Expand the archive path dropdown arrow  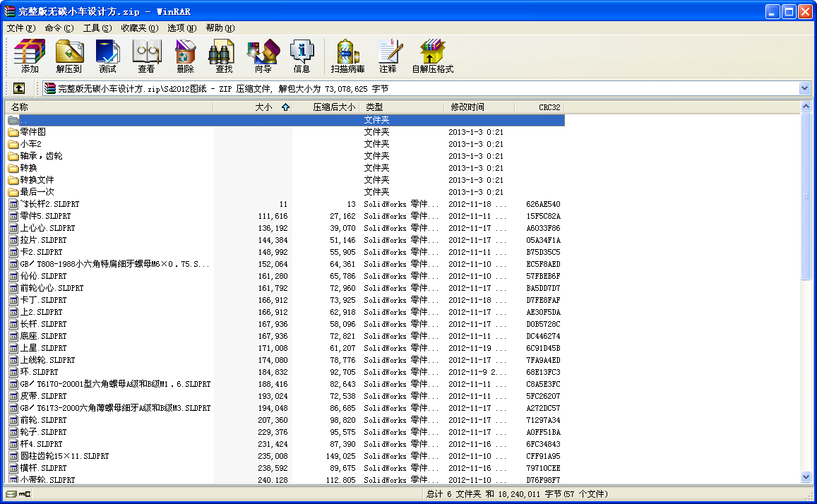tap(804, 88)
